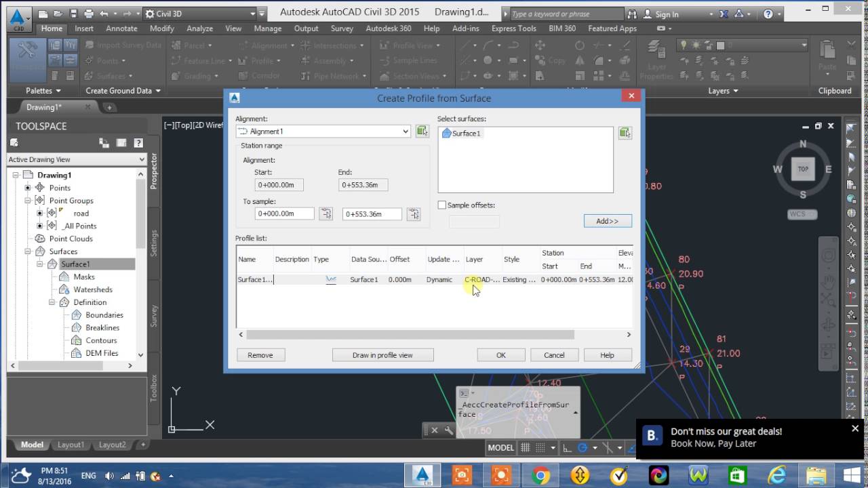Switch to the Settings toolspace tab
The image size is (868, 488).
coord(154,243)
